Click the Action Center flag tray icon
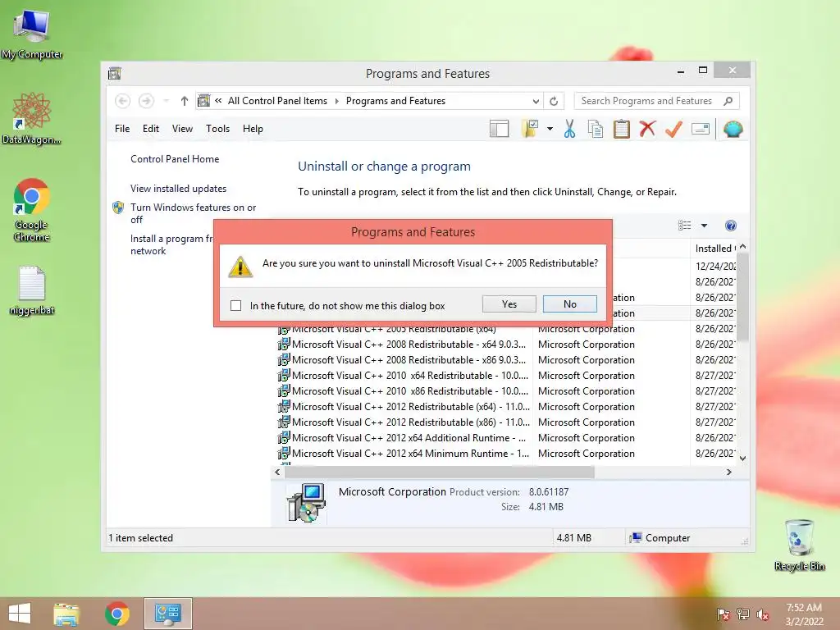 coord(723,614)
